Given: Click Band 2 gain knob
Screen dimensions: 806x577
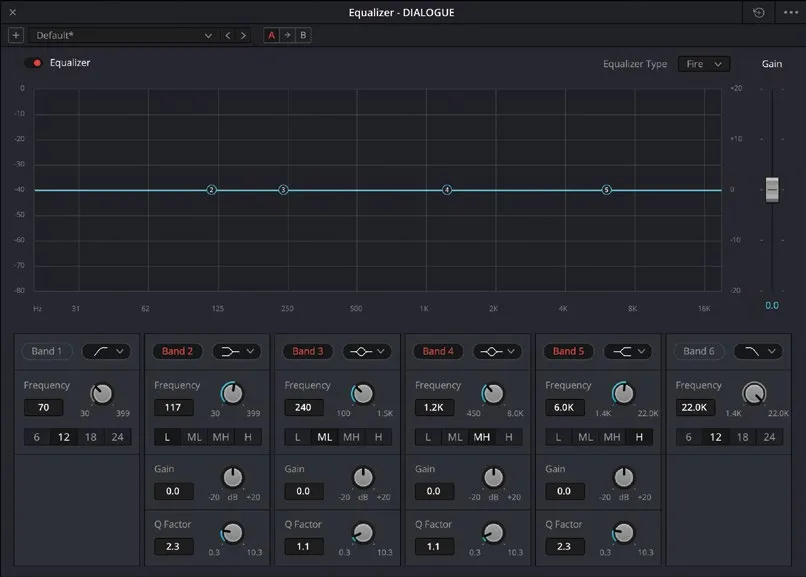Looking at the screenshot, I should click(232, 478).
